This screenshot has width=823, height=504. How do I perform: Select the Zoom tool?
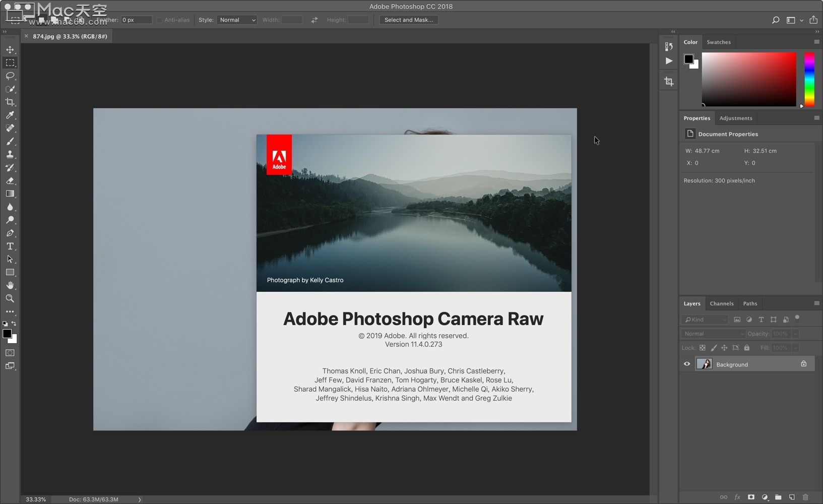pos(10,298)
